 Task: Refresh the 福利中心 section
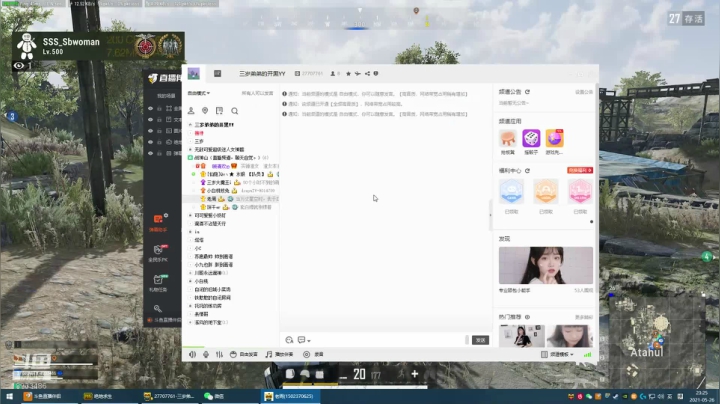pyautogui.click(x=527, y=170)
